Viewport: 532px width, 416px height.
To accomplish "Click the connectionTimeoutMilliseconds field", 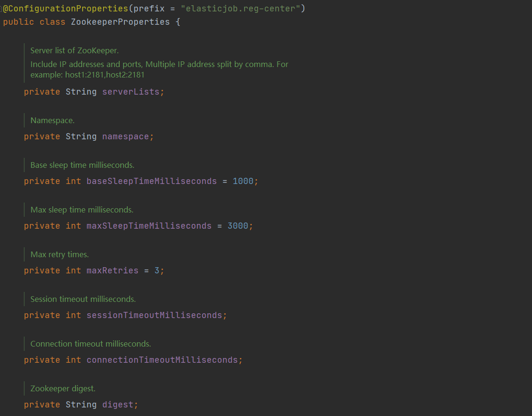I will pos(162,360).
